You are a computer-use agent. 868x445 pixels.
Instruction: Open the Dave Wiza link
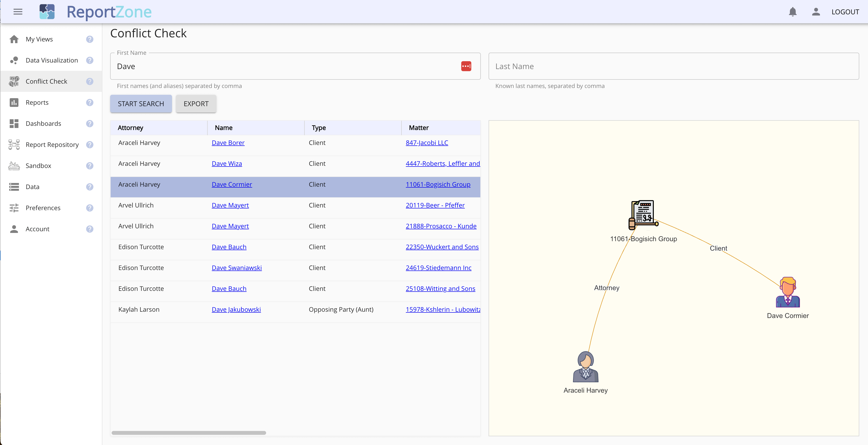coord(227,164)
